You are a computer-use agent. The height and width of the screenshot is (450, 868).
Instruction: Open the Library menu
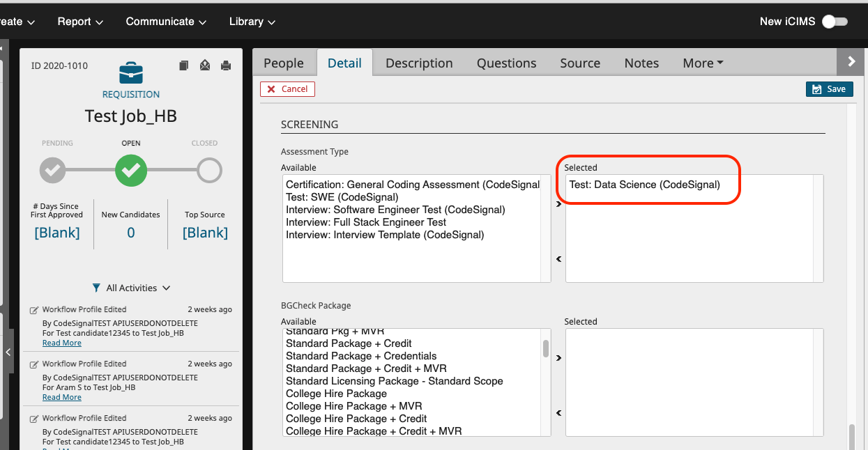pyautogui.click(x=252, y=22)
